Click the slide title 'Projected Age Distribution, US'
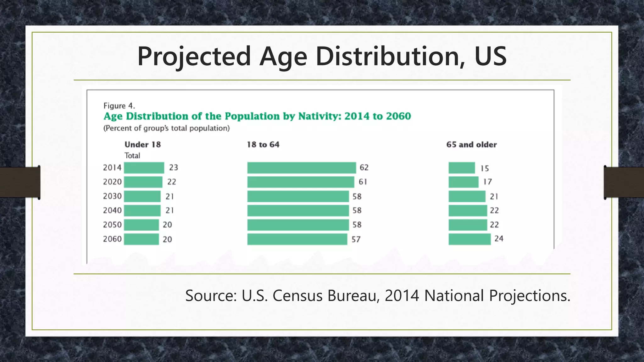 click(322, 57)
